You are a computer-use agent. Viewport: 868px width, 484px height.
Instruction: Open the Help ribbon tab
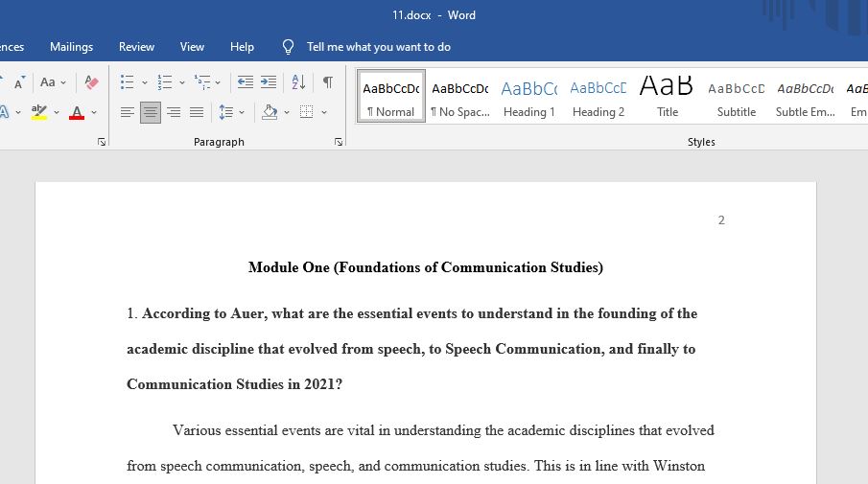pos(242,47)
